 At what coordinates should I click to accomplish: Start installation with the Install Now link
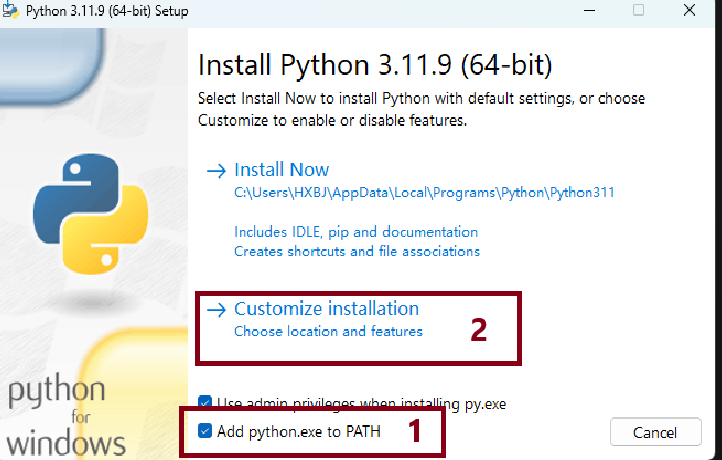[x=281, y=170]
